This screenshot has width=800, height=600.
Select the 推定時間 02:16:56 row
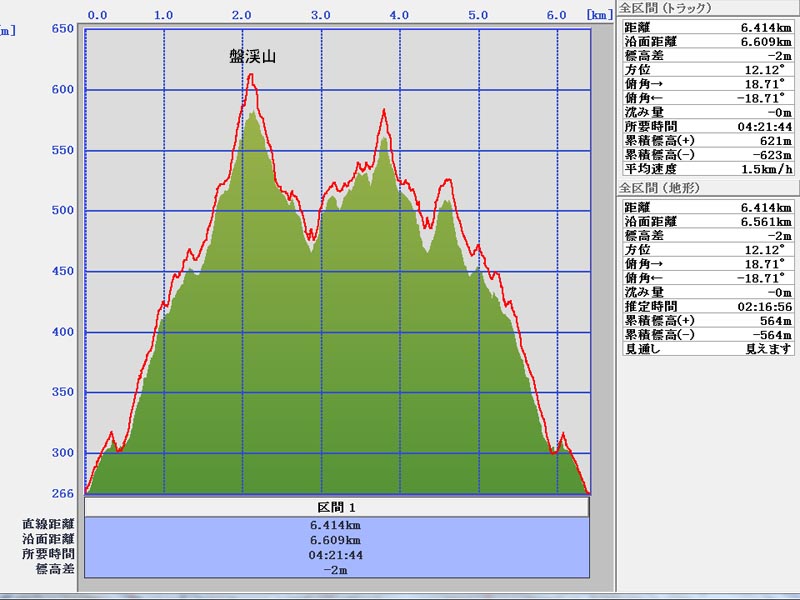coord(708,306)
